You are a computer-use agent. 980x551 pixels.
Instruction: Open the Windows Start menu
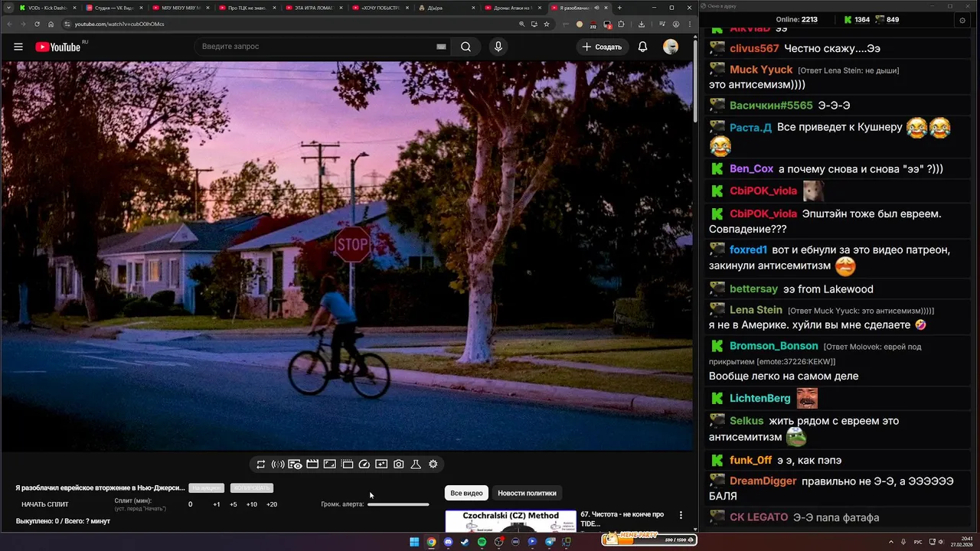[x=414, y=542]
